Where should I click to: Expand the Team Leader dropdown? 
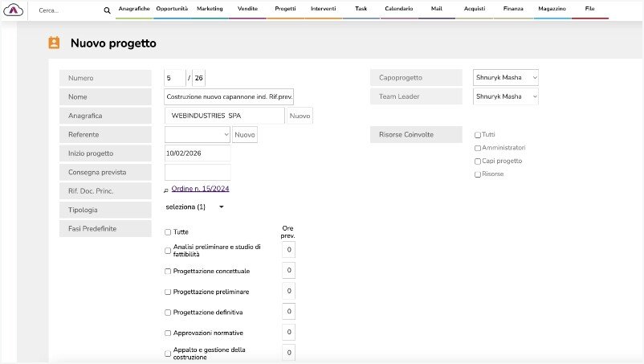pos(506,96)
